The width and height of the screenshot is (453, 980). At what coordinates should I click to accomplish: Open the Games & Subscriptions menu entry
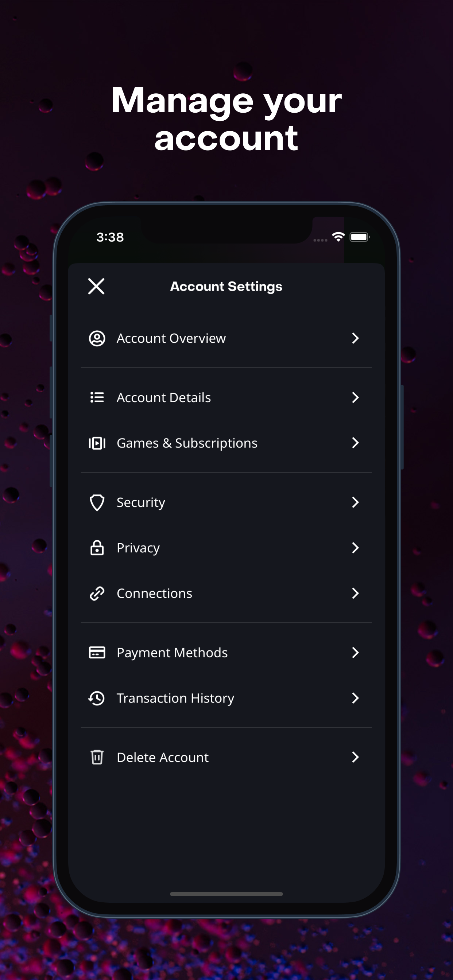[x=226, y=443]
